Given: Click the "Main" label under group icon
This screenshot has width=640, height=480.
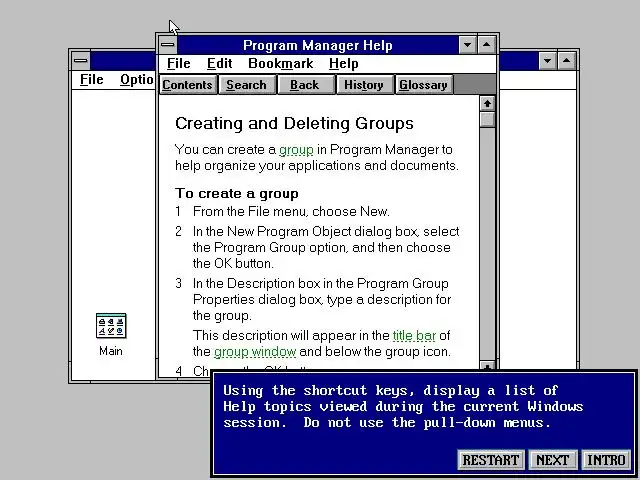Looking at the screenshot, I should coord(111,351).
